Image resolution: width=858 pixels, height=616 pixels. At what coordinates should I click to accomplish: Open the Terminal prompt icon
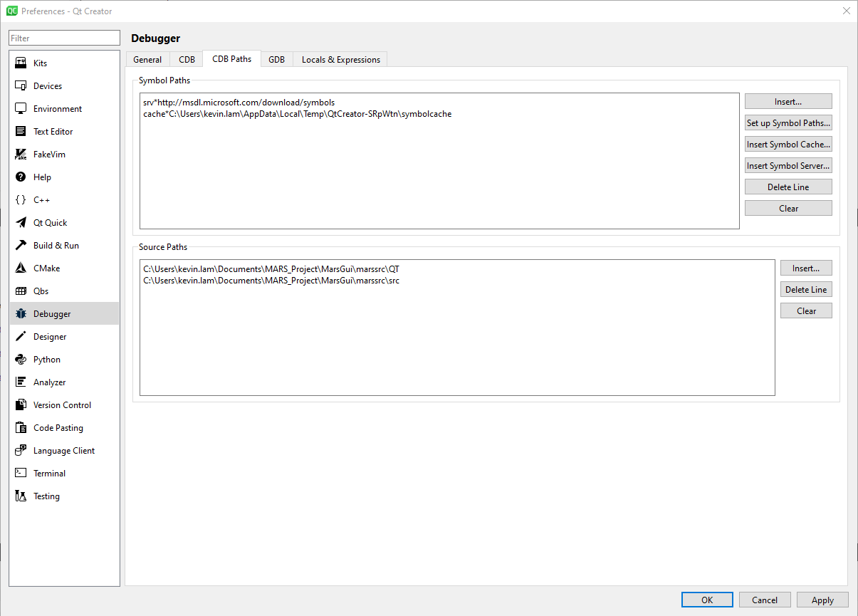point(21,474)
